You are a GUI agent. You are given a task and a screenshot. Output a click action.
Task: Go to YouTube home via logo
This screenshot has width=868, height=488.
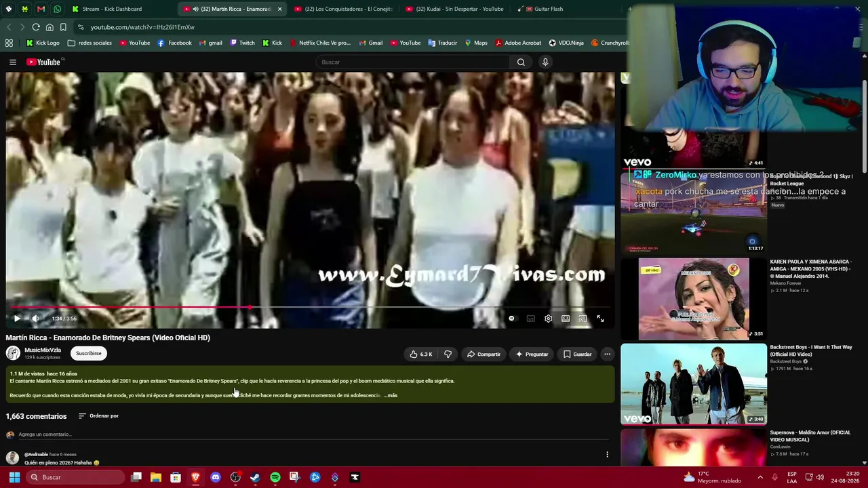pos(44,62)
